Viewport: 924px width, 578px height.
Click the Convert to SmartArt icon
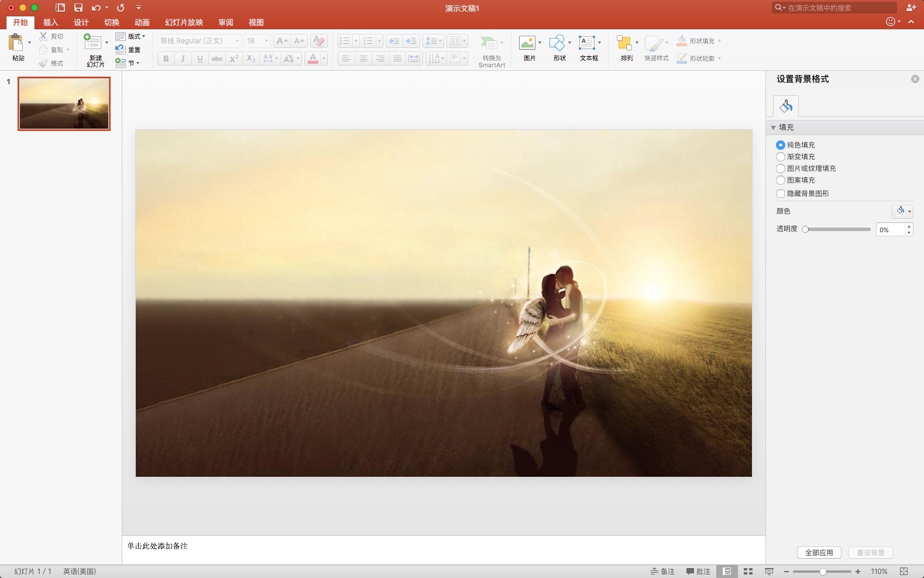[489, 43]
